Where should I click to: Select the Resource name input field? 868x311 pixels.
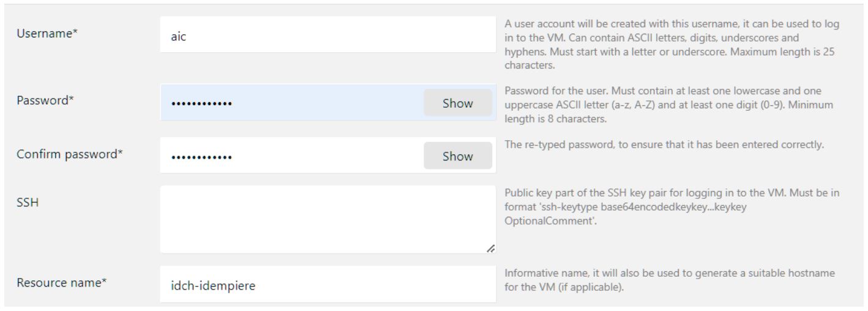click(x=327, y=285)
